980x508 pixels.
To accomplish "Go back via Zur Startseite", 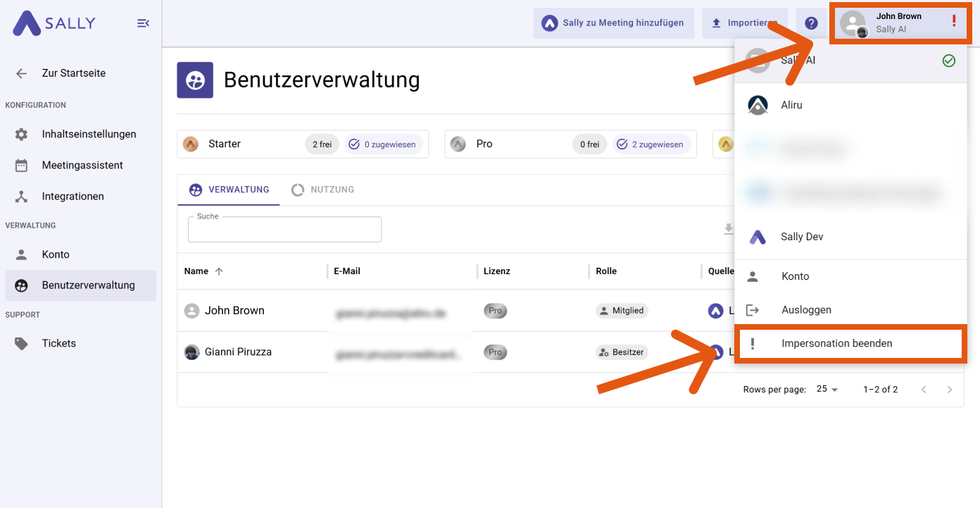I will point(73,73).
